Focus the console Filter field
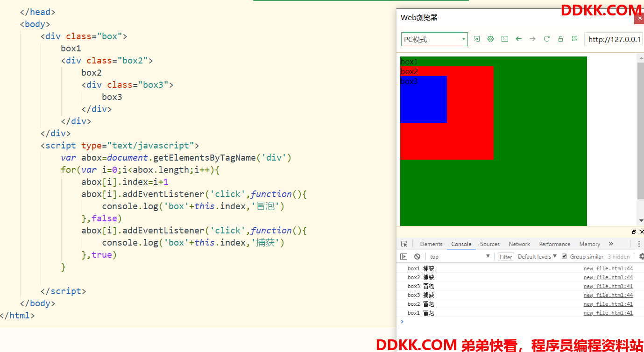Image resolution: width=644 pixels, height=352 pixels. coord(506,257)
